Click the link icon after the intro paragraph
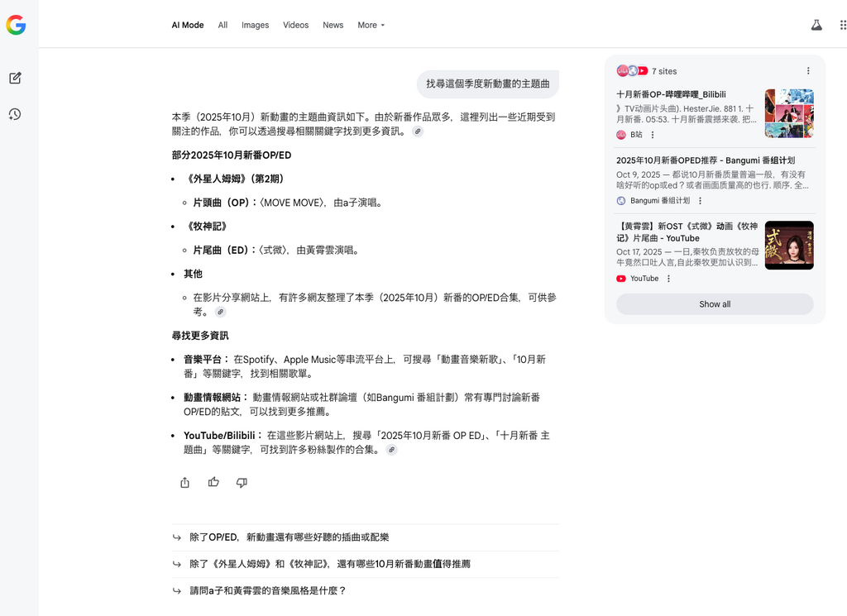 418,131
